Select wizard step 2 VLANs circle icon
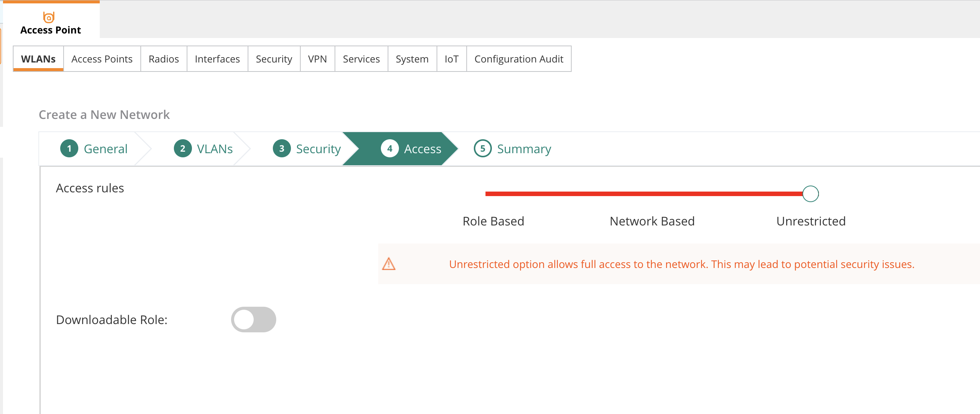Image resolution: width=980 pixels, height=414 pixels. 183,148
